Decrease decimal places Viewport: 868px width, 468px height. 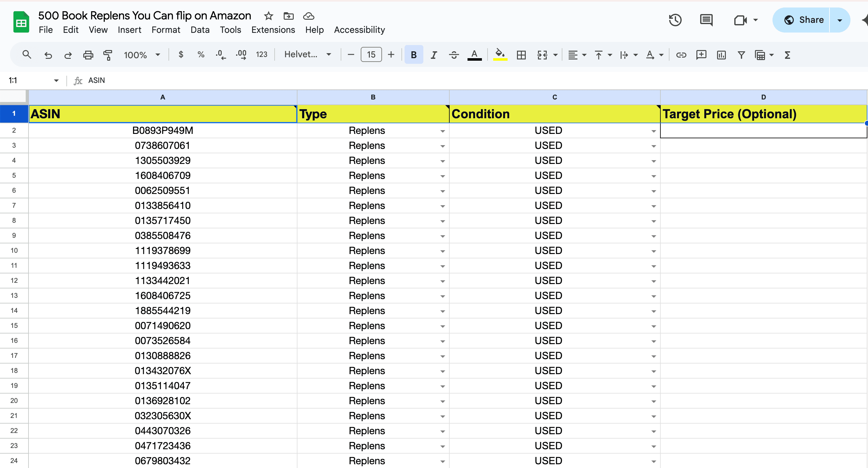pos(221,54)
